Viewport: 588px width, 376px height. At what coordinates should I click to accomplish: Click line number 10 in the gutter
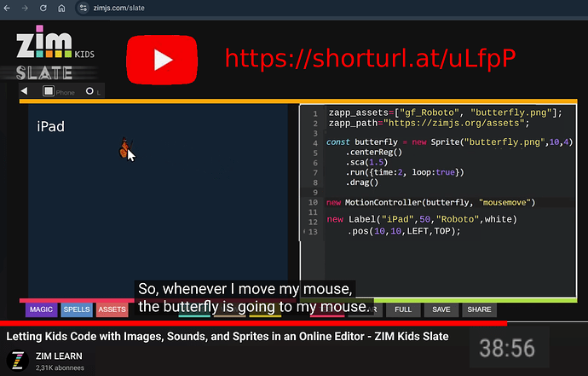point(313,203)
